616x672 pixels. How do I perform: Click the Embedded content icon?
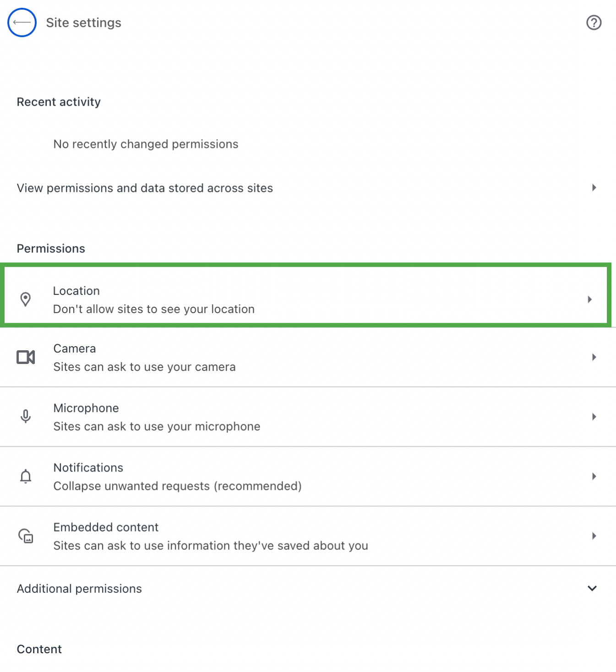click(x=26, y=536)
